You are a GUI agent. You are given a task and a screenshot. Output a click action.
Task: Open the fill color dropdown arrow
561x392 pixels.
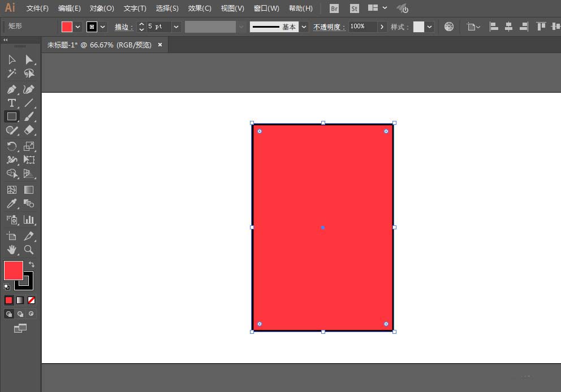coord(77,27)
